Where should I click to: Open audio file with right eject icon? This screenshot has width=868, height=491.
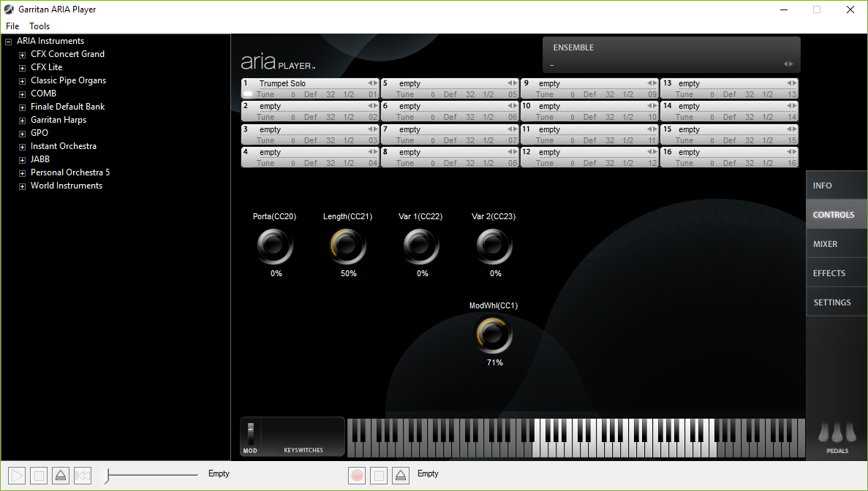coord(401,476)
